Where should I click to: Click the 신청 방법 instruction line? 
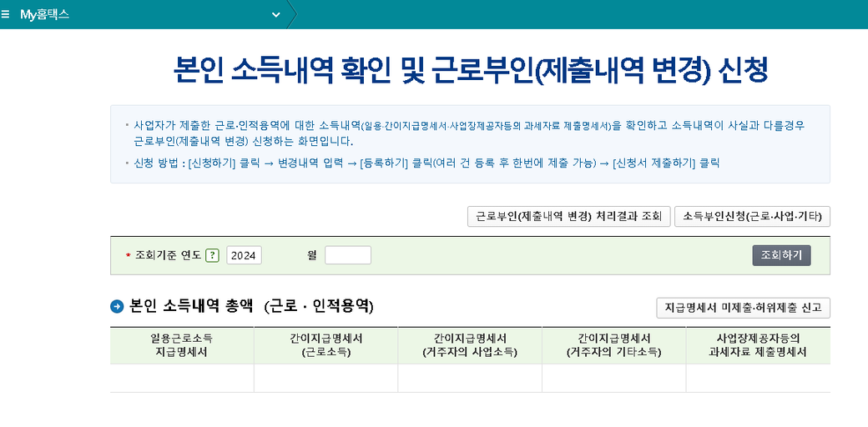click(426, 163)
